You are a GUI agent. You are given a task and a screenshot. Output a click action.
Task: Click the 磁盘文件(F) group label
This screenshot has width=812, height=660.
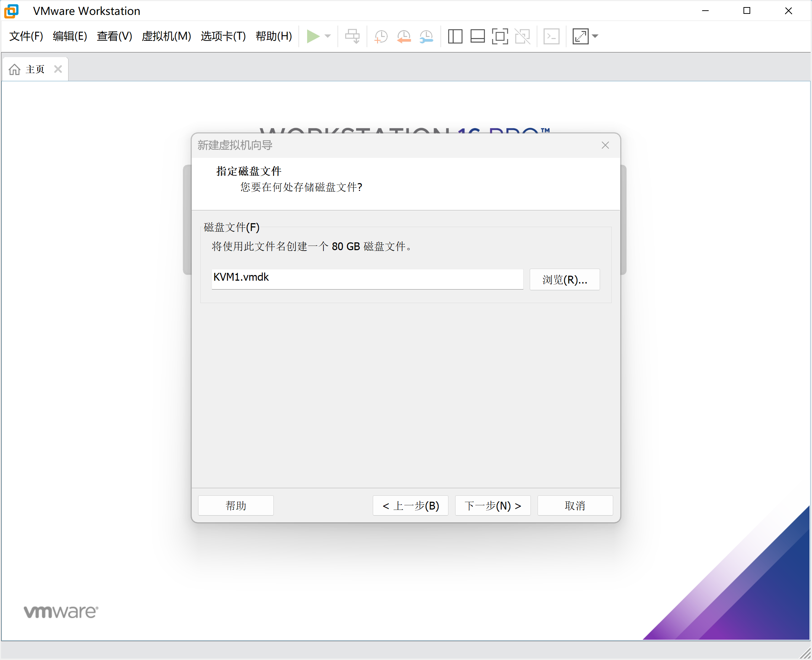coord(231,228)
